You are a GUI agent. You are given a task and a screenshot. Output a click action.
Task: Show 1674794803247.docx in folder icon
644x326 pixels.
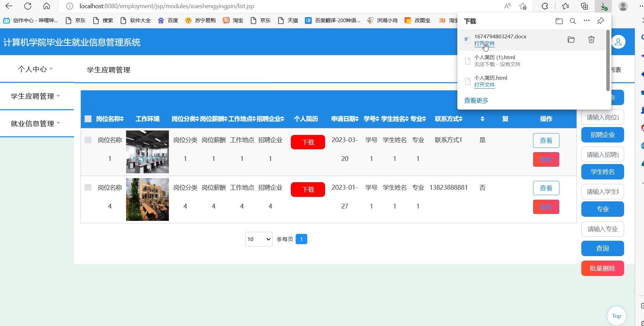point(571,40)
